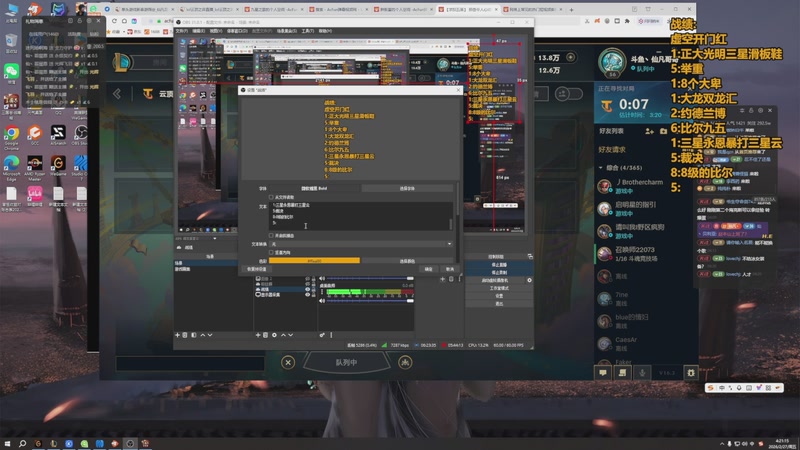
Task: Reload the page in the browser window
Action: pyautogui.click(x=114, y=21)
